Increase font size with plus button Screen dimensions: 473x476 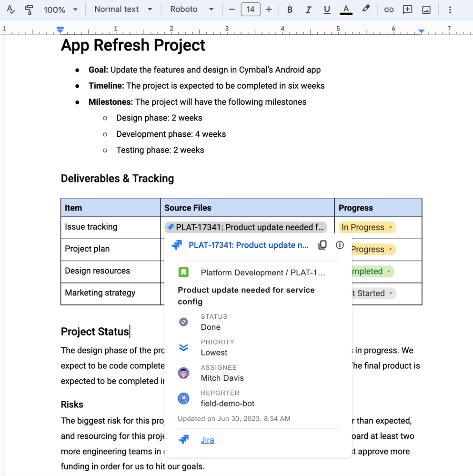pyautogui.click(x=269, y=10)
